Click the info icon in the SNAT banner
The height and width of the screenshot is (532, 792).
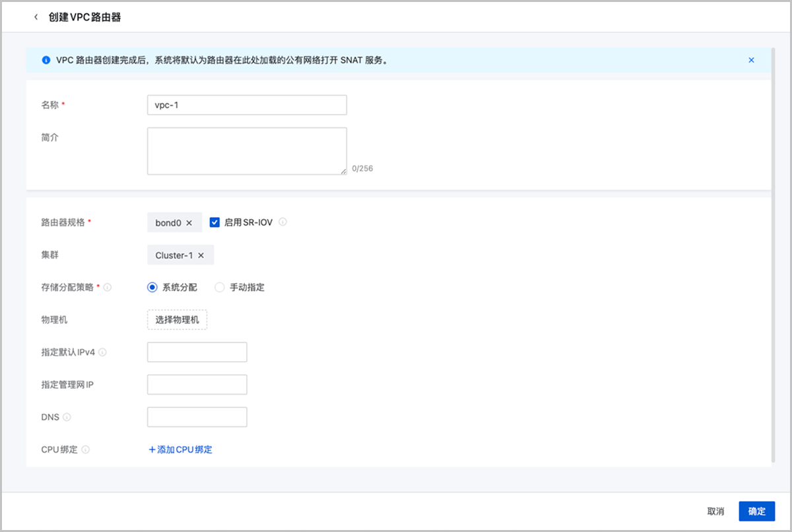46,60
